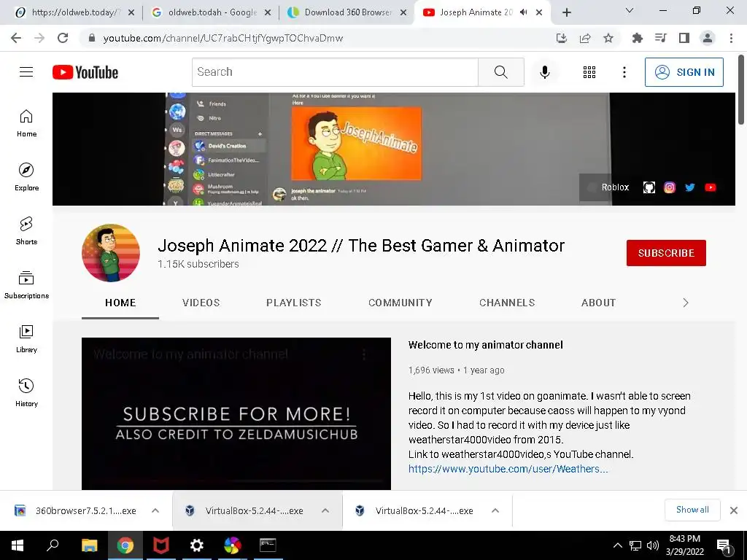
Task: Open Settings gear on taskbar
Action: (x=196, y=545)
